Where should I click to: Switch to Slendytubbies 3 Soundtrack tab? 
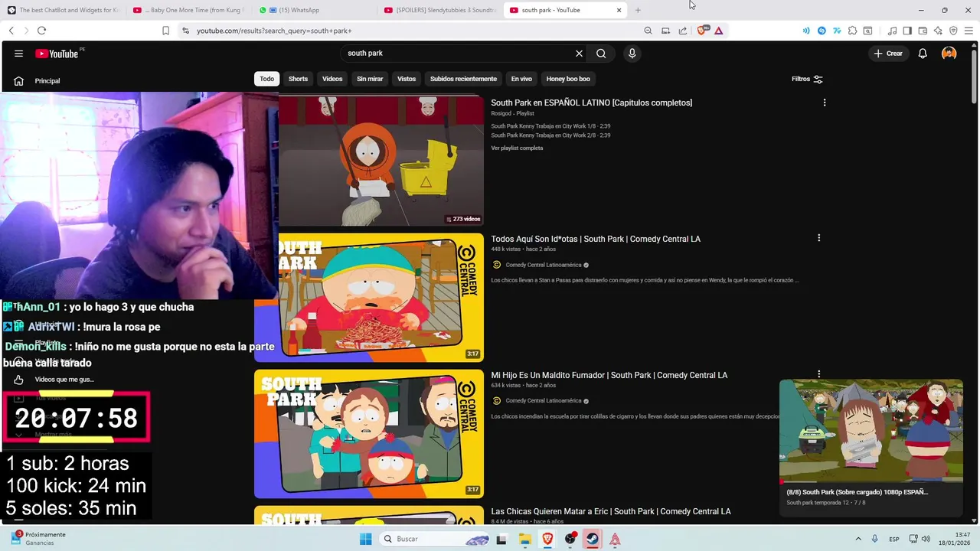point(439,10)
